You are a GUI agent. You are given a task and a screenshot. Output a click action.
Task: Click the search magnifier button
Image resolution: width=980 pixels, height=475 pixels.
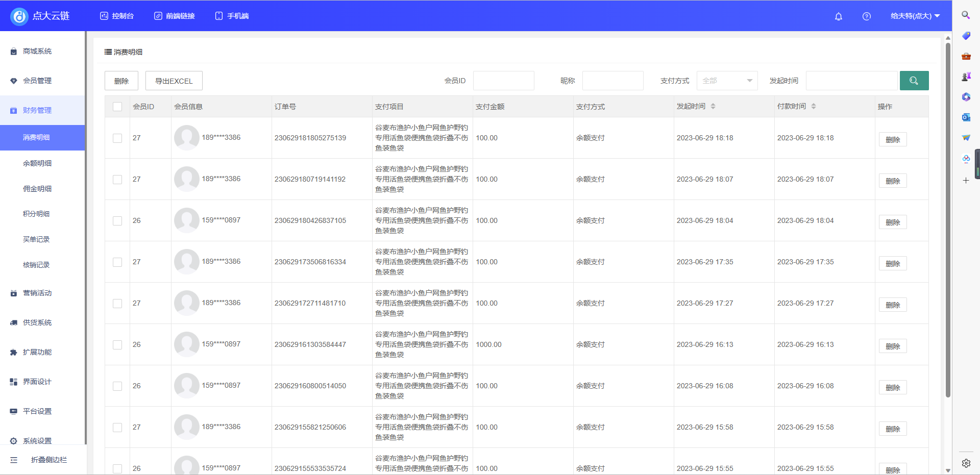coord(914,80)
